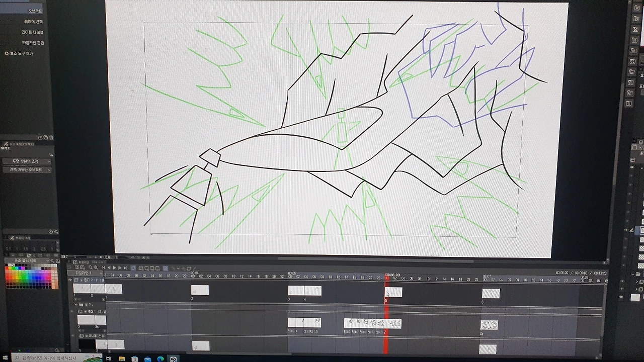Viewport: 644px width, 362px height.
Task: Create a new animation folder from the timeline toolbar
Action: [x=141, y=268]
